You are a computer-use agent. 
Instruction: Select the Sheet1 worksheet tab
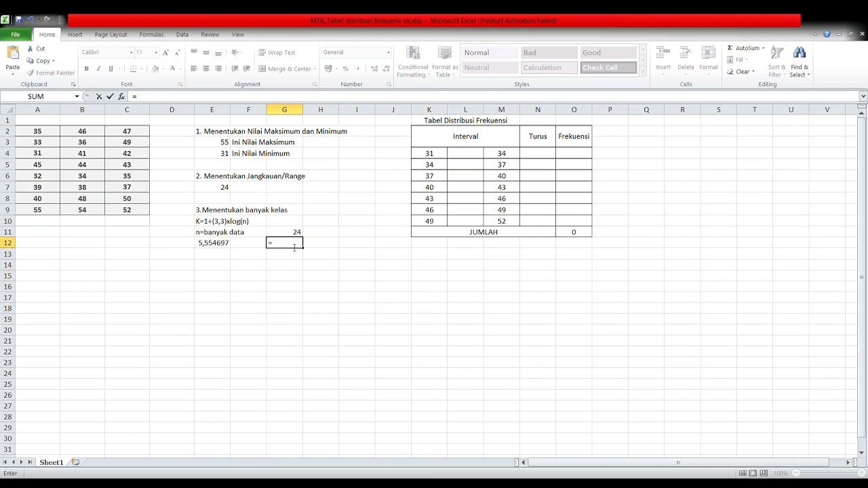pos(51,462)
